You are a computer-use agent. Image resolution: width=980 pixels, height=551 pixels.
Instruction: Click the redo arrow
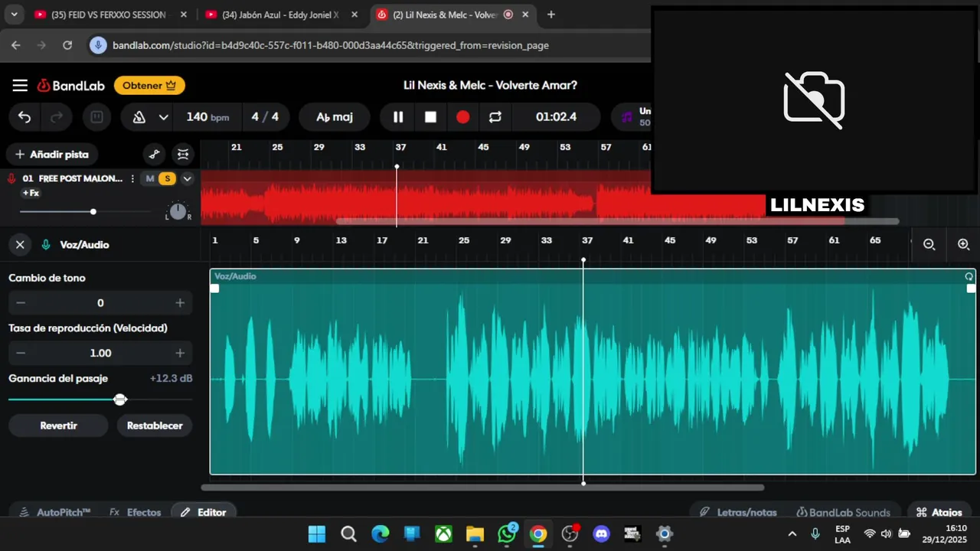[x=56, y=117]
